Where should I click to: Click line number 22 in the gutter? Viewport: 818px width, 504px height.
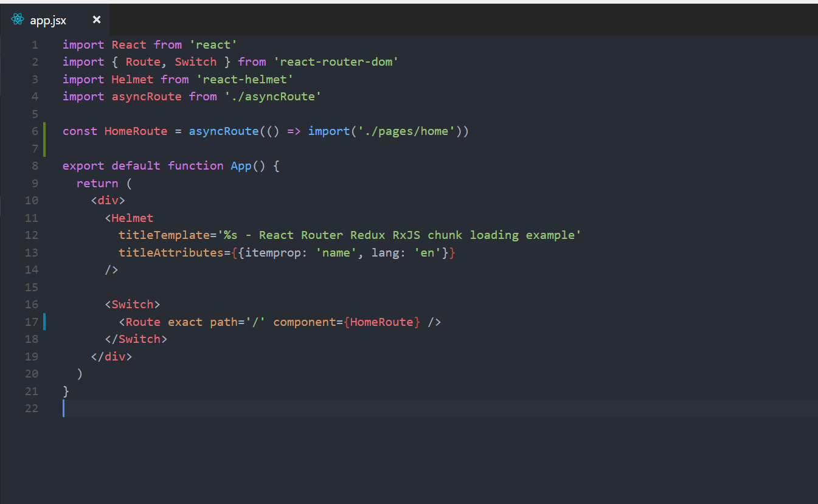32,409
